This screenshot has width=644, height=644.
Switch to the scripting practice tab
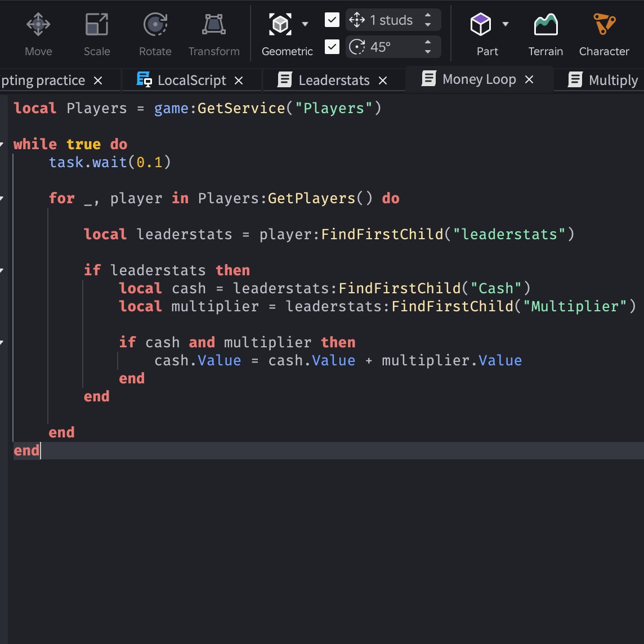tap(43, 80)
